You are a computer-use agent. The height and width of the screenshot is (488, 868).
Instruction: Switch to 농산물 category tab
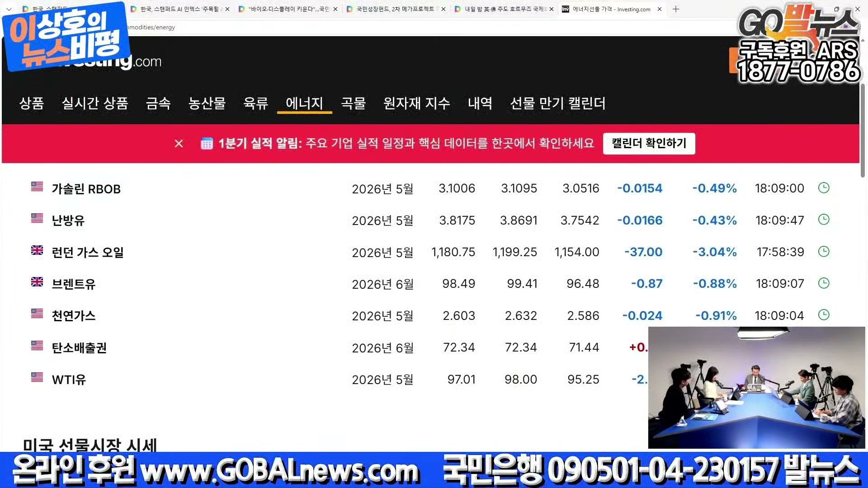(207, 103)
